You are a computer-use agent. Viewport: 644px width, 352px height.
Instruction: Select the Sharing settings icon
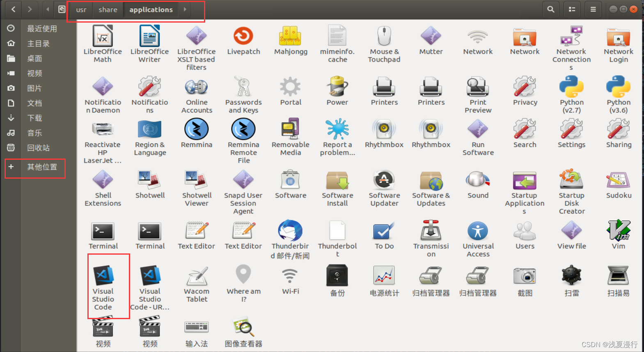pyautogui.click(x=619, y=129)
